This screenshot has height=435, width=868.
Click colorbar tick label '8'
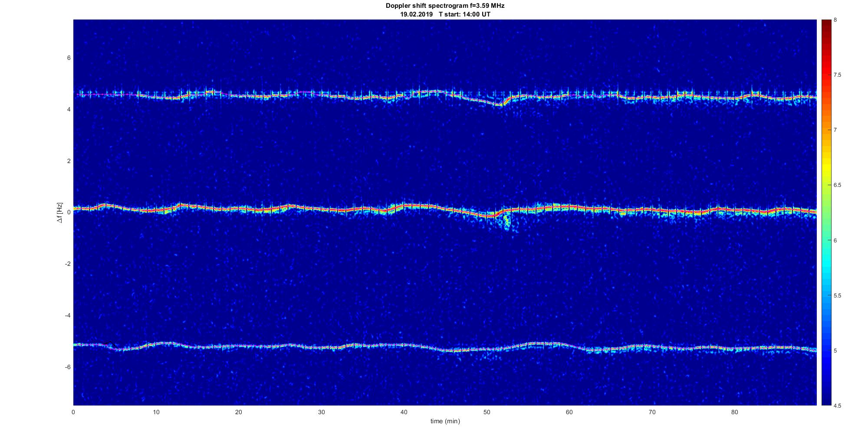(835, 20)
